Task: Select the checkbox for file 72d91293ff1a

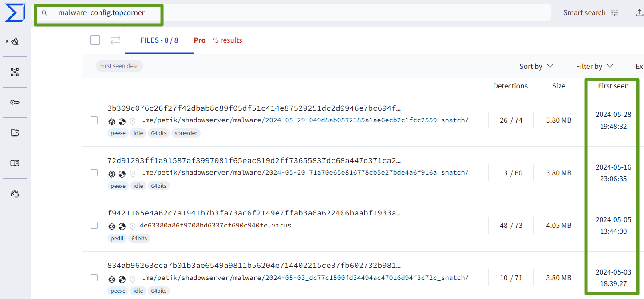Action: tap(94, 173)
